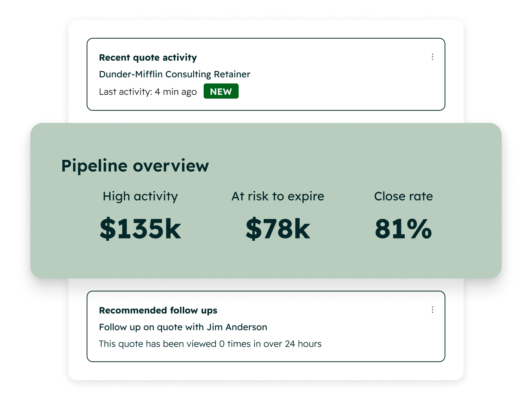This screenshot has width=532, height=399.
Task: Select the Recommended follow ups card
Action: click(266, 326)
